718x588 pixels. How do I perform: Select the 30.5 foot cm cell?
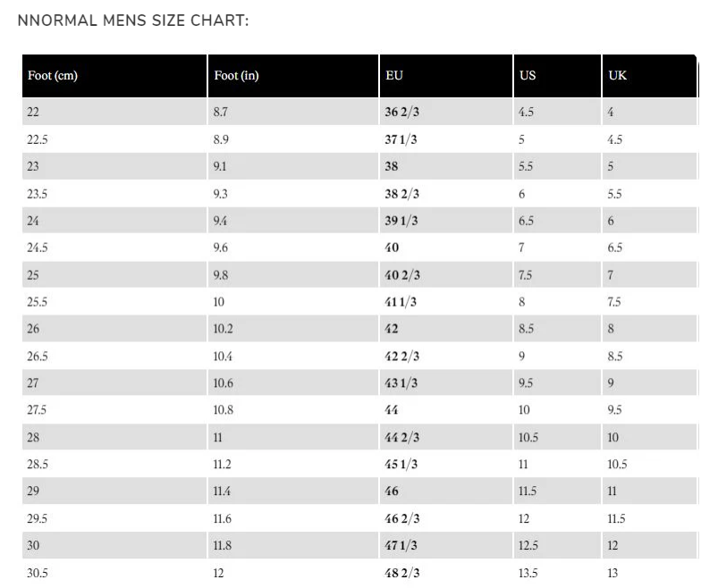[x=114, y=573]
